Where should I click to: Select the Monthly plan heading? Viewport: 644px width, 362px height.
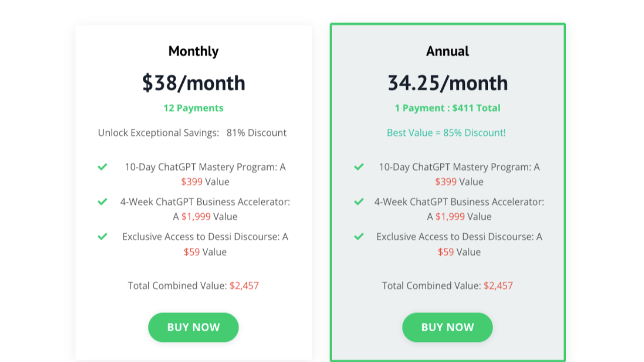(x=193, y=51)
